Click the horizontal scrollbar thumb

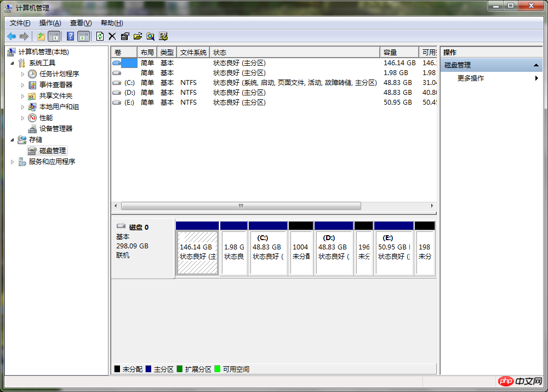(x=241, y=206)
